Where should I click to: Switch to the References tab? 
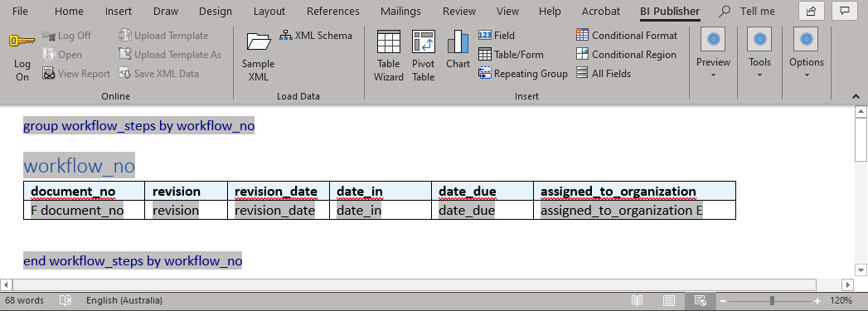[332, 11]
